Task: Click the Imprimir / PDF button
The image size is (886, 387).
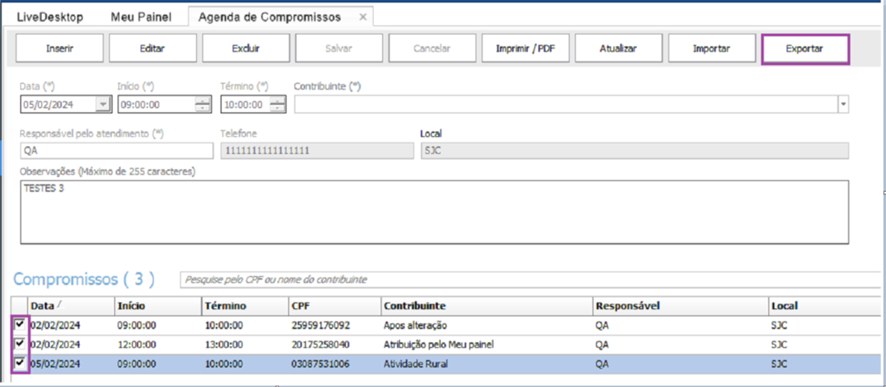Action: [525, 48]
